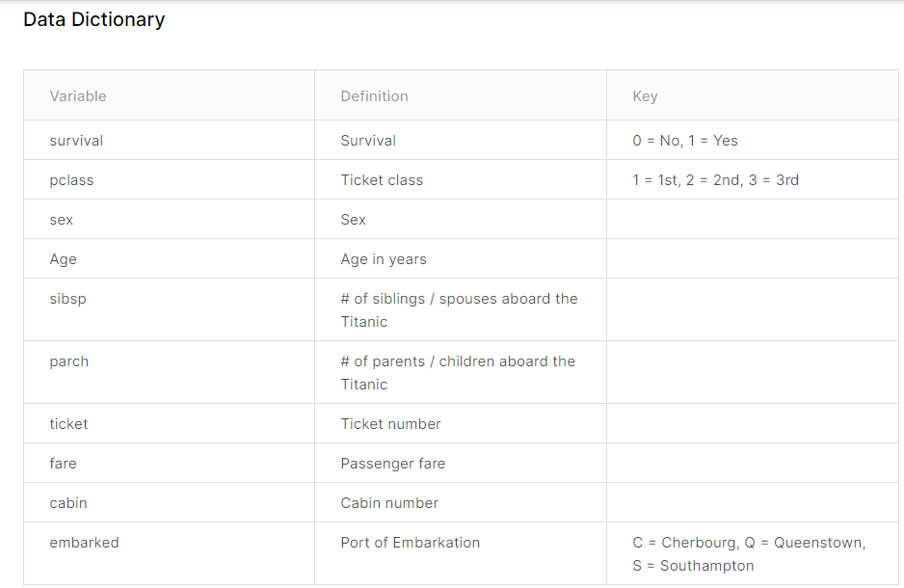Click the Port of Embarkation definition
904x588 pixels.
click(410, 543)
